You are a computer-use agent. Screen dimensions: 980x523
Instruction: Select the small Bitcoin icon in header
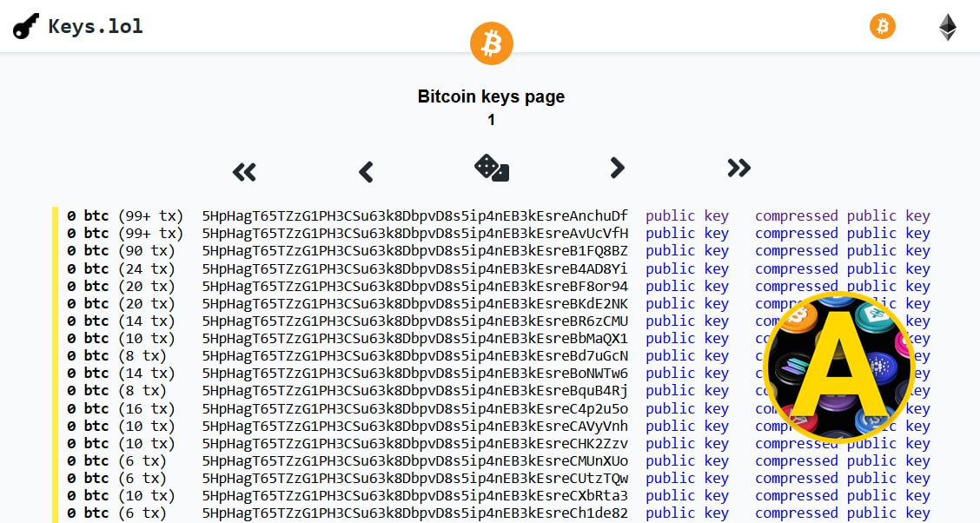[x=882, y=26]
